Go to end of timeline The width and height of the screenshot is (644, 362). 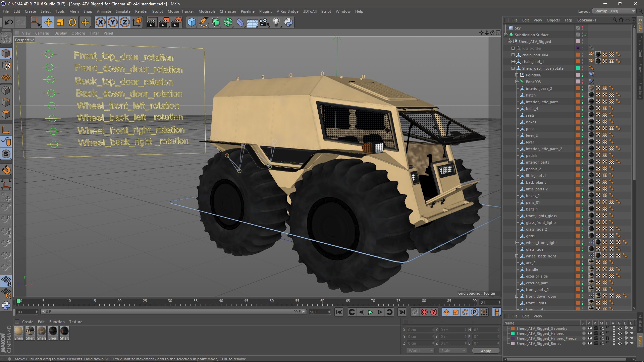(402, 312)
